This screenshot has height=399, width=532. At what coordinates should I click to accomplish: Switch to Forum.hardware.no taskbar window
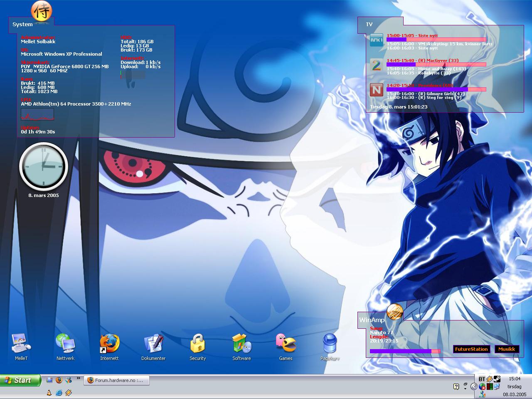coord(117,380)
